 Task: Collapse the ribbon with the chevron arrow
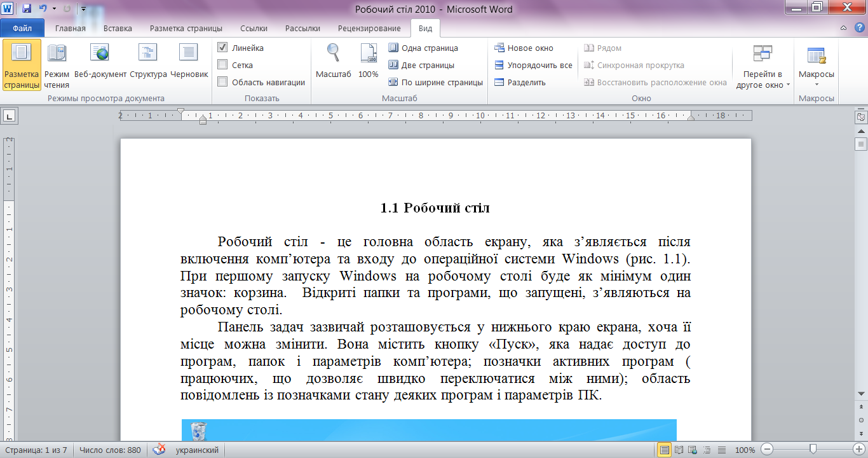tap(843, 28)
